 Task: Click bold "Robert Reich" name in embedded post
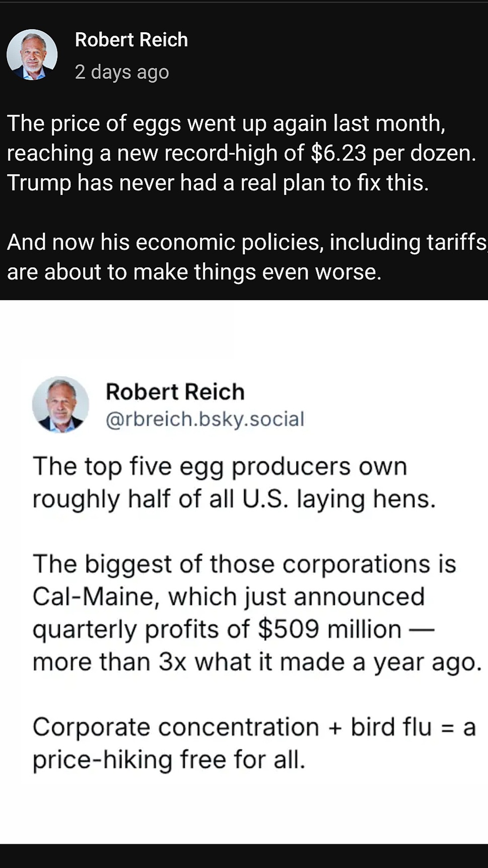click(x=175, y=392)
